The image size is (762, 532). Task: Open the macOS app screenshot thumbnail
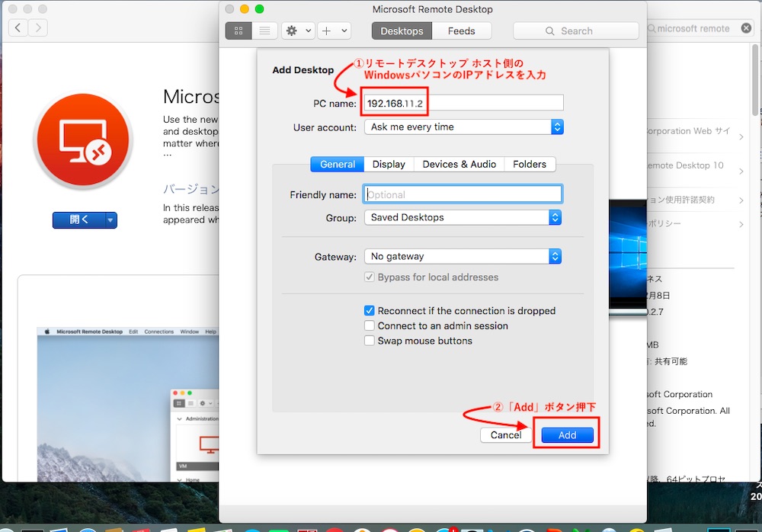point(127,405)
